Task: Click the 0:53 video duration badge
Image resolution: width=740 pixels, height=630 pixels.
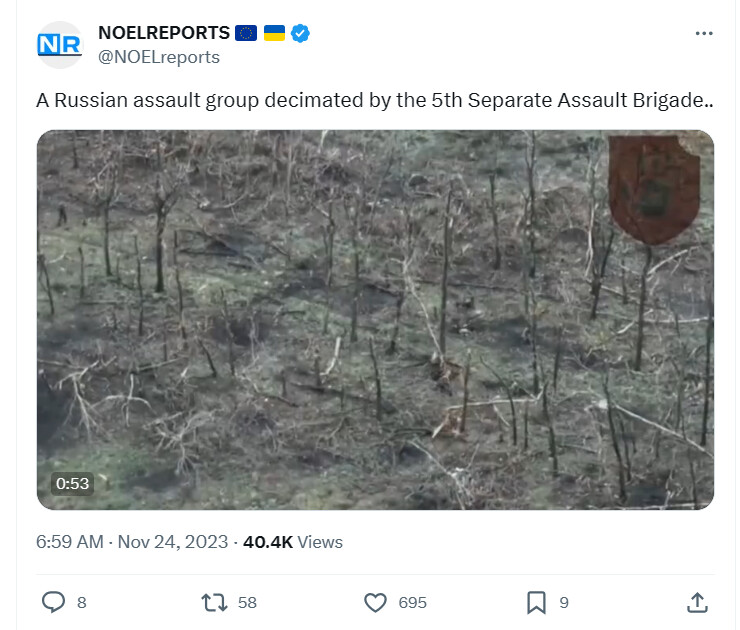Action: coord(72,484)
